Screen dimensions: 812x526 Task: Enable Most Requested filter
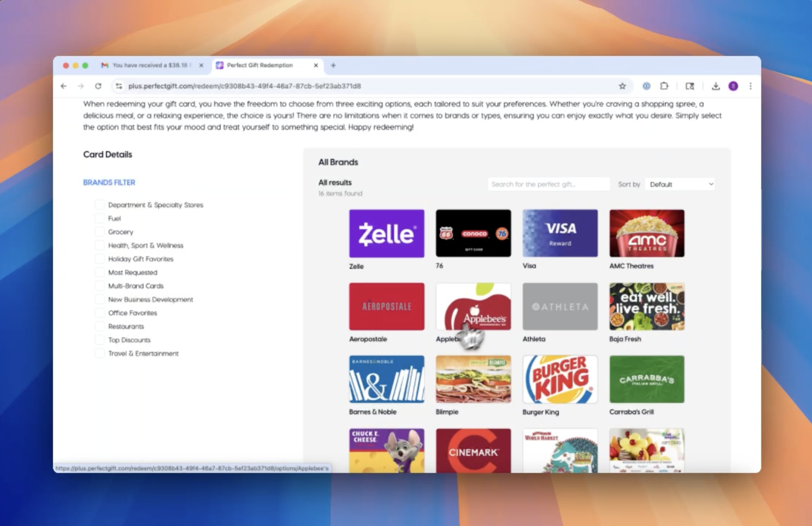[x=99, y=272]
